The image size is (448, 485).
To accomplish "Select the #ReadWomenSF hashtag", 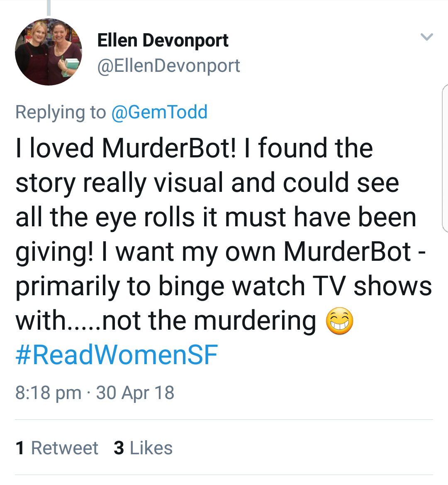I will 117,355.
